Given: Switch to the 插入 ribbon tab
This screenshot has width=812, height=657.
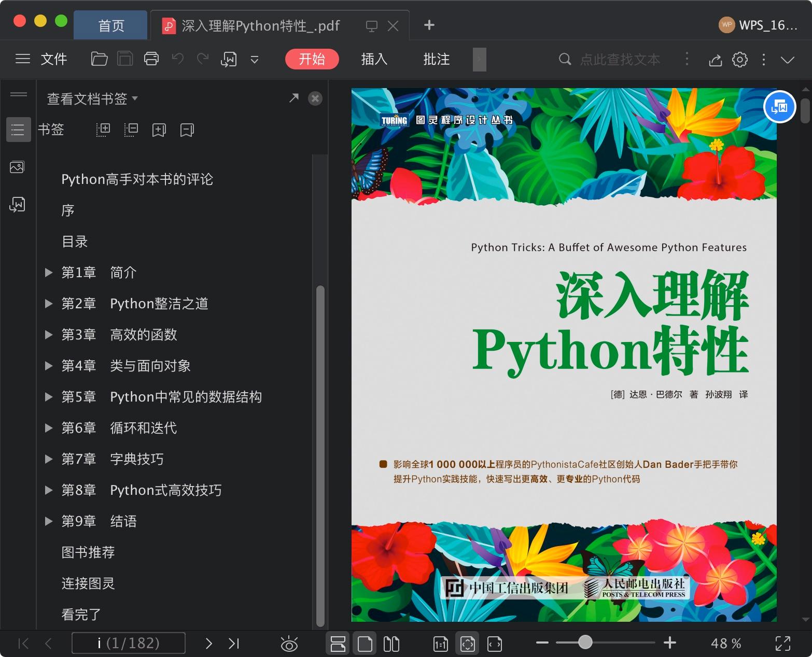Looking at the screenshot, I should pyautogui.click(x=374, y=59).
